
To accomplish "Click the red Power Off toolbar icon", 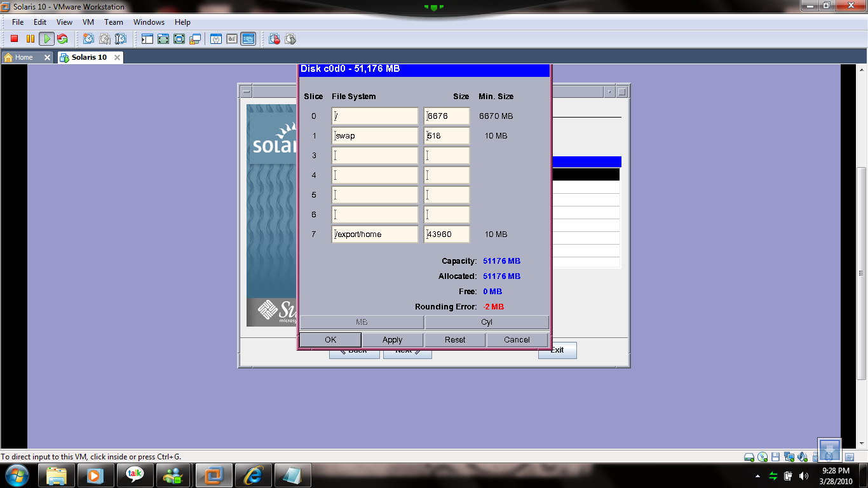I will [x=14, y=39].
